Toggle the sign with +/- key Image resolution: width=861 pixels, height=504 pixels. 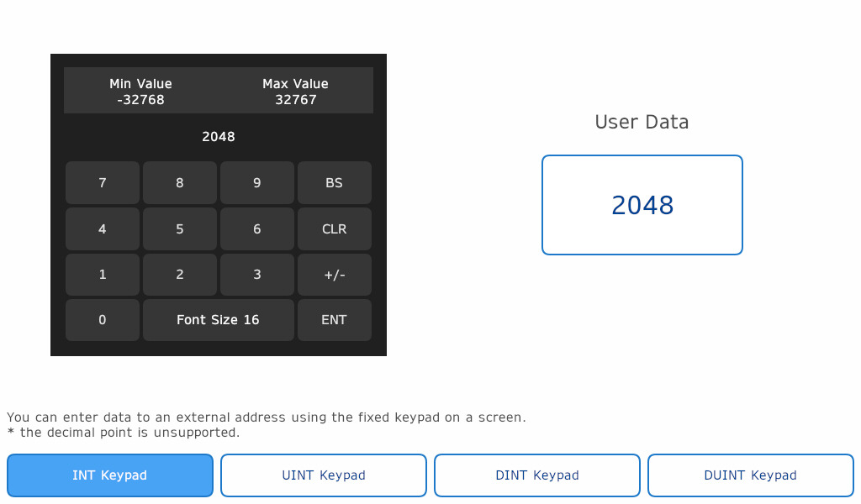(x=335, y=274)
